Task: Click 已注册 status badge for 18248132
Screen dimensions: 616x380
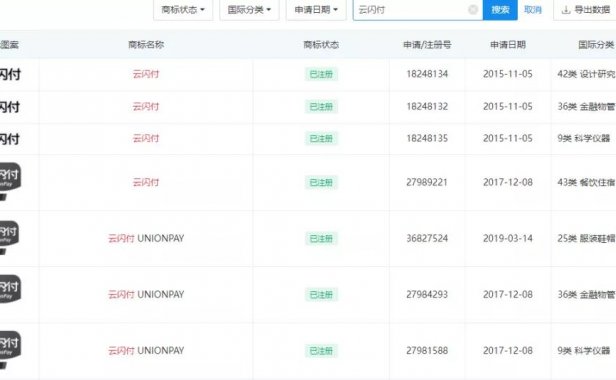Action: pyautogui.click(x=321, y=106)
